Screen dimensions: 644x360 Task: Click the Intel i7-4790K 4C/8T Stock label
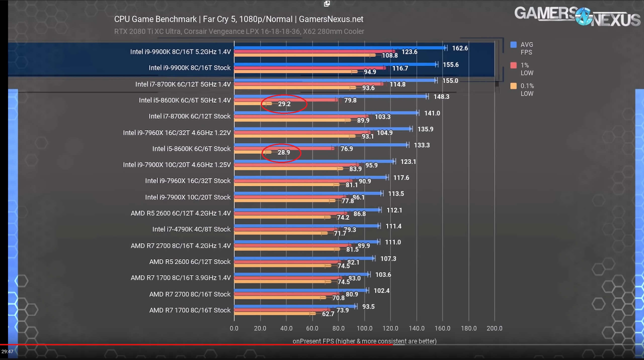191,229
